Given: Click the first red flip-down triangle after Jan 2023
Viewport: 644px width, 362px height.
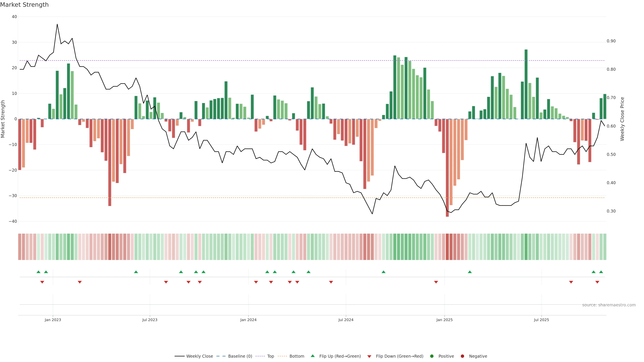Looking at the screenshot, I should coord(80,282).
